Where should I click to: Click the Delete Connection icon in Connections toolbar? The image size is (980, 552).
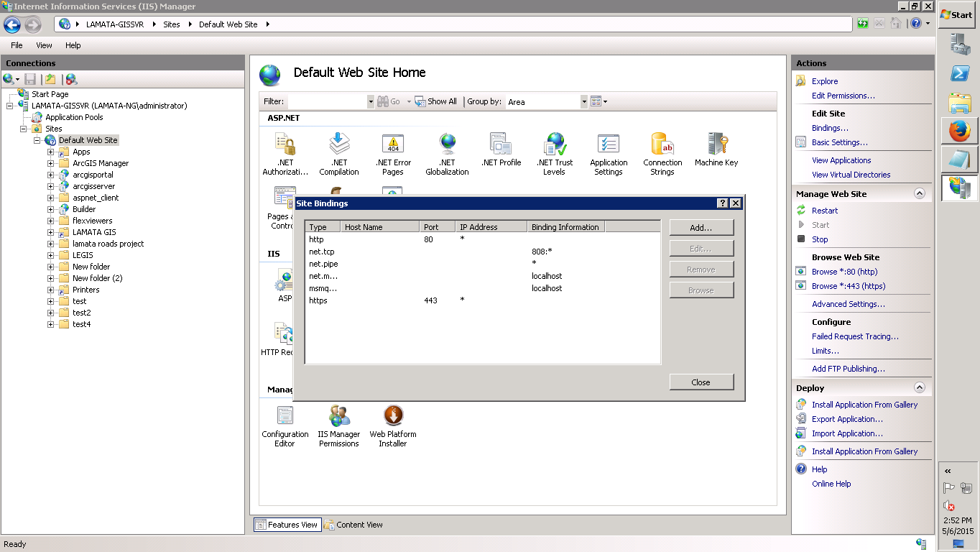pyautogui.click(x=71, y=79)
